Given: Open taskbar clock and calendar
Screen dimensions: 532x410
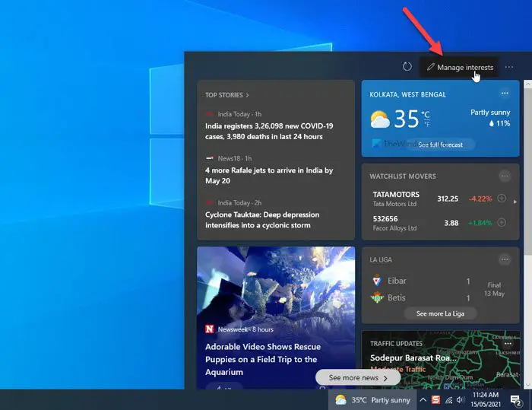Looking at the screenshot, I should click(x=485, y=399).
